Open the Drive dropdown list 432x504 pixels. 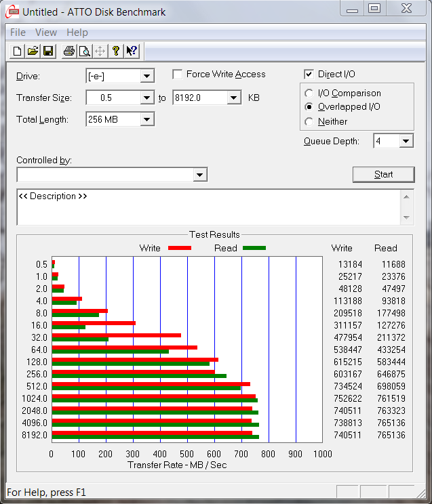click(x=146, y=76)
